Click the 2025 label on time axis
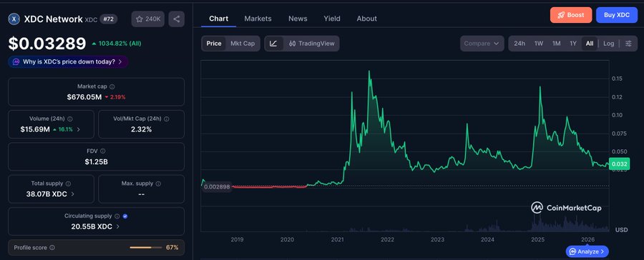This screenshot has height=260, width=644. point(537,239)
